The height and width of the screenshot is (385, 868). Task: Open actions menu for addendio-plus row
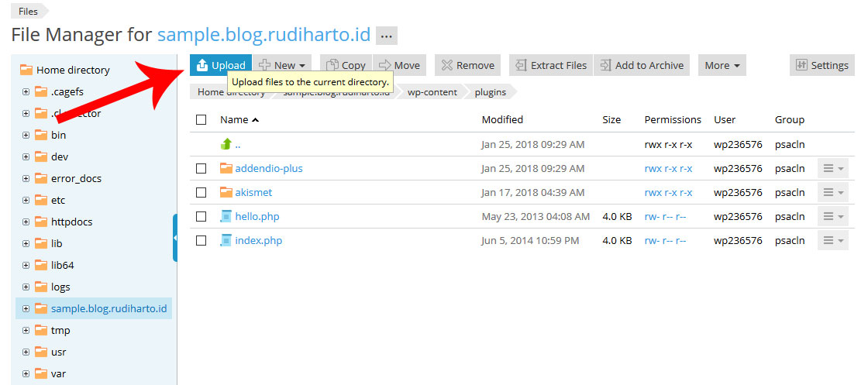pyautogui.click(x=832, y=168)
